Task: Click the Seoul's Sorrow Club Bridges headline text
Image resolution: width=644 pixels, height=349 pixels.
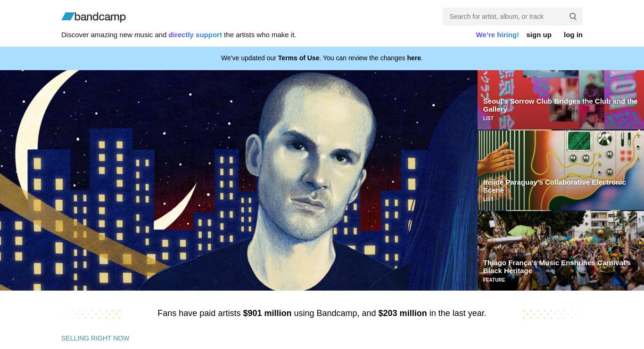Action: (560, 105)
